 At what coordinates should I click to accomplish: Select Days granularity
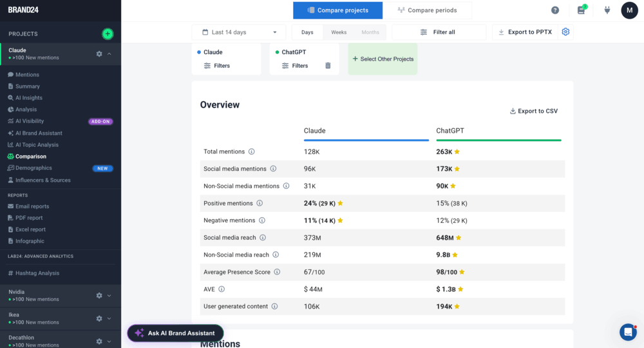click(x=307, y=32)
